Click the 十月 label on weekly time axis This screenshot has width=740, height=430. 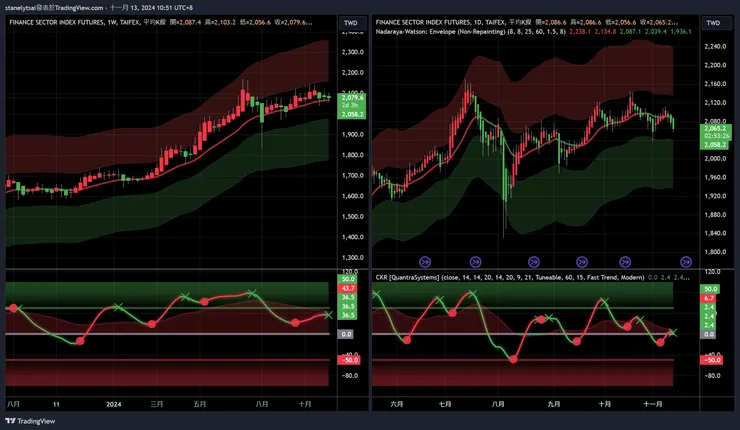click(x=305, y=404)
